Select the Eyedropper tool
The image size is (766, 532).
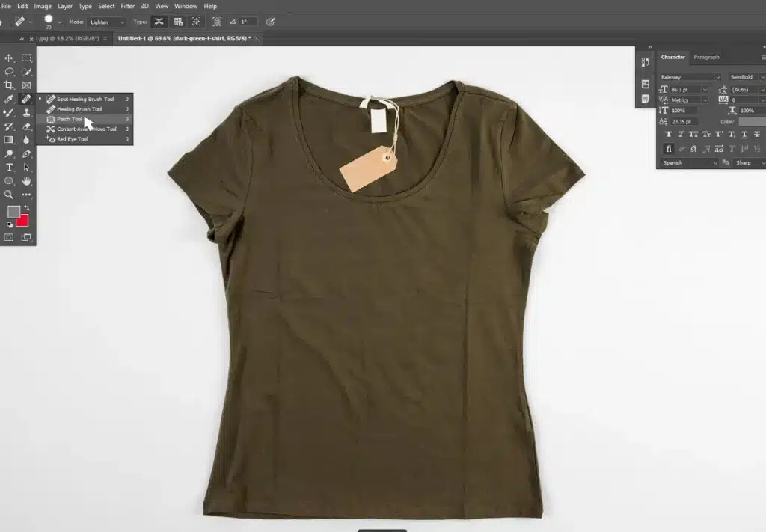point(10,99)
